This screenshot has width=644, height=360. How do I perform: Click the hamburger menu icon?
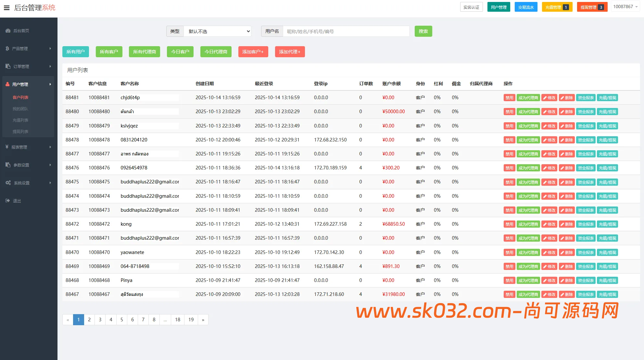coord(6,8)
